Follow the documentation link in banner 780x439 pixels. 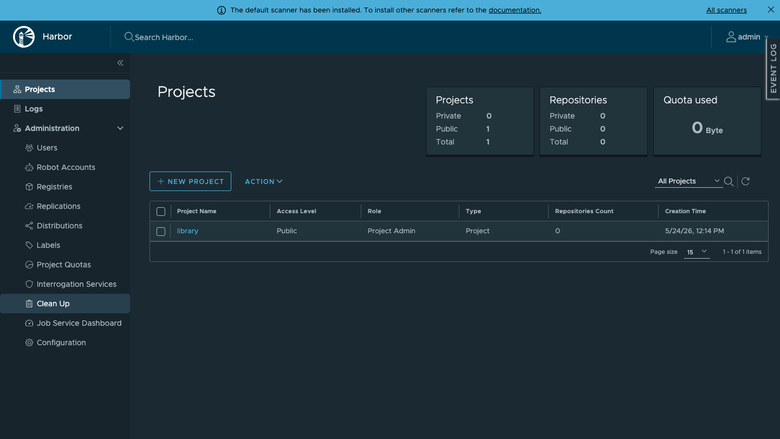coord(515,10)
